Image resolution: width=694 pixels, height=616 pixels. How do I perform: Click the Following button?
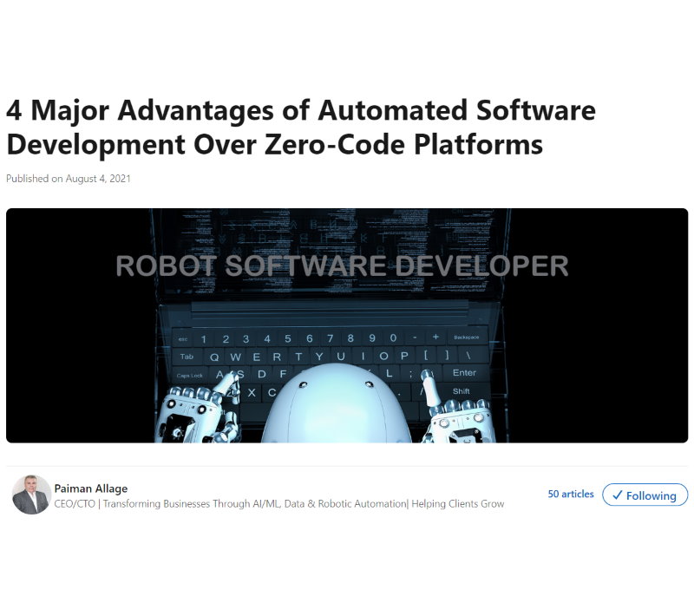point(645,495)
